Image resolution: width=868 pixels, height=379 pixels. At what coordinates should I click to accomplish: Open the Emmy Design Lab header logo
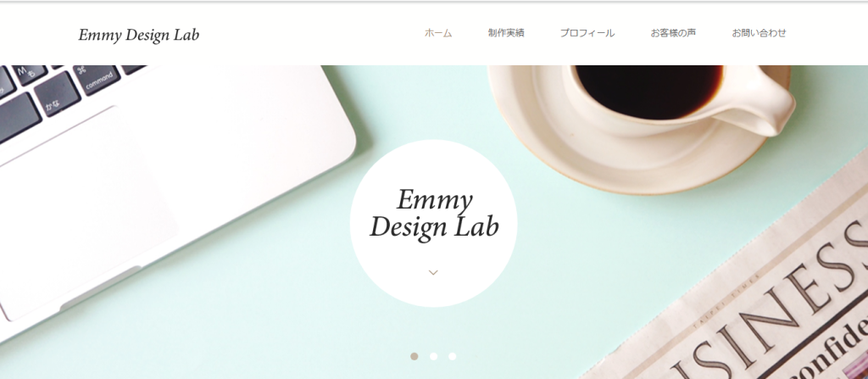click(139, 35)
